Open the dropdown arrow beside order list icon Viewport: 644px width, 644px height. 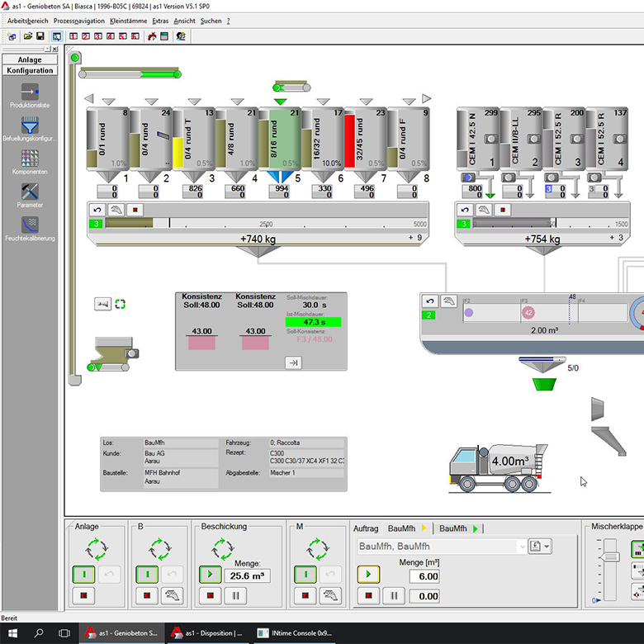(x=547, y=547)
